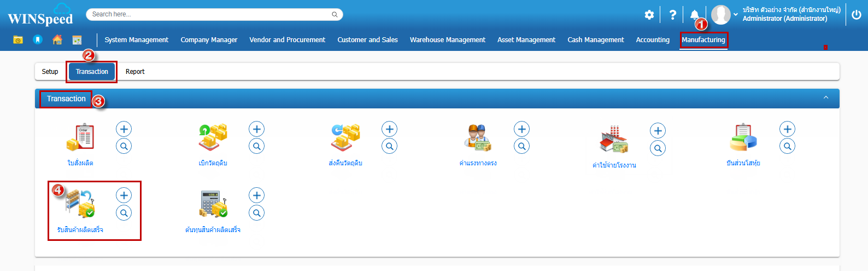Screen dimensions: 868x271
Task: Click the plus button beside ใบสั่งผลิต
Action: tap(124, 129)
